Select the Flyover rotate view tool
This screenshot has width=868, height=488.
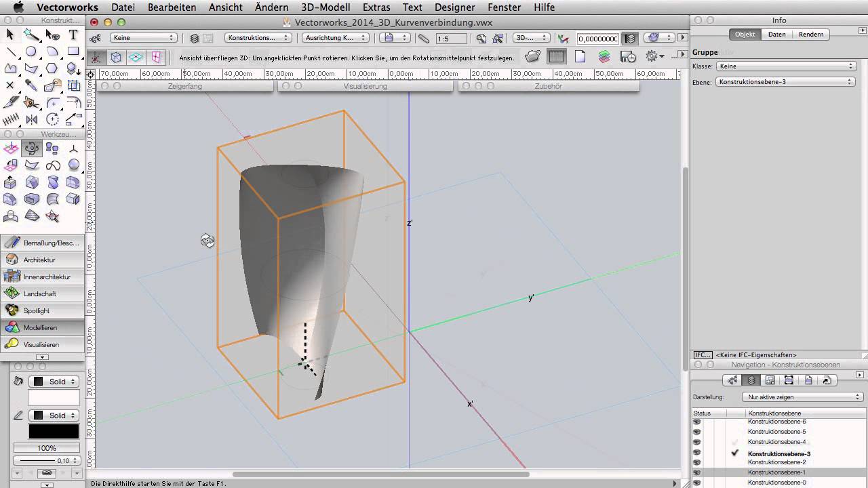click(31, 148)
